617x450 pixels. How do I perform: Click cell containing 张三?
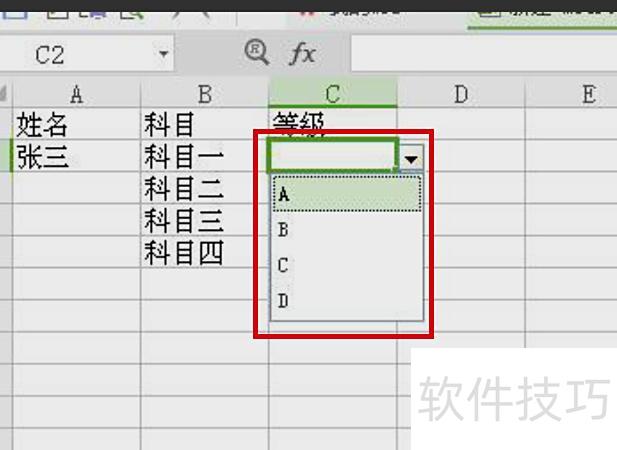pyautogui.click(x=77, y=156)
